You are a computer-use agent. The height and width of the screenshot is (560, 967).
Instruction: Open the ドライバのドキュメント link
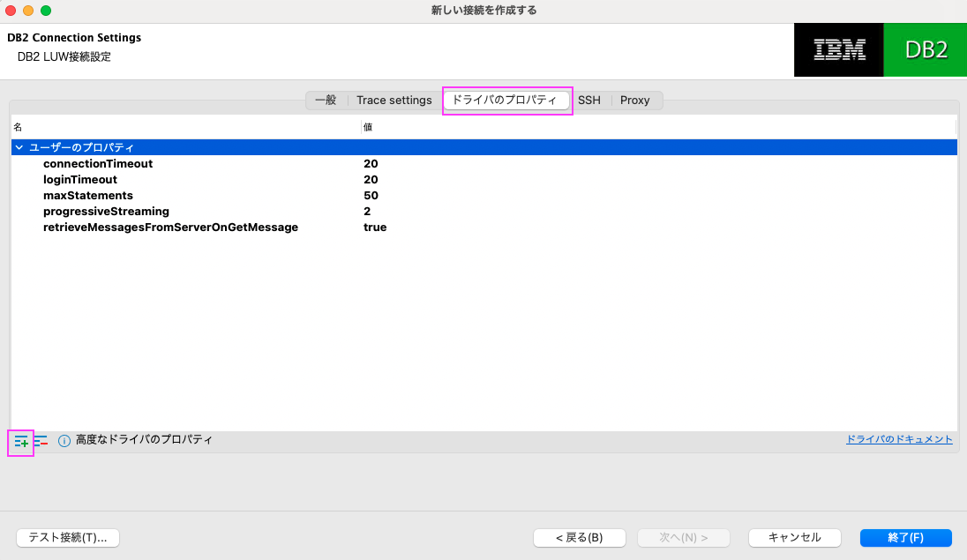click(x=899, y=439)
